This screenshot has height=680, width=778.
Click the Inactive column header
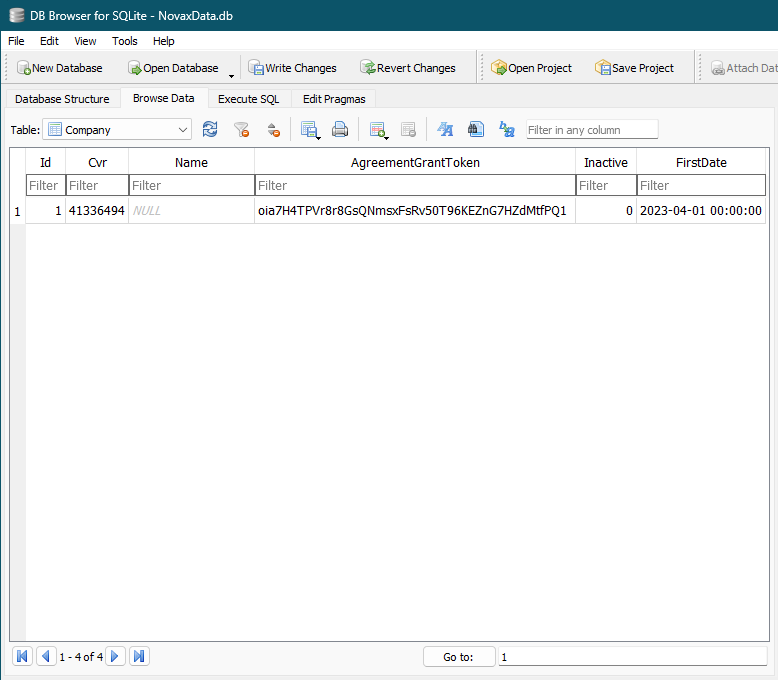606,162
